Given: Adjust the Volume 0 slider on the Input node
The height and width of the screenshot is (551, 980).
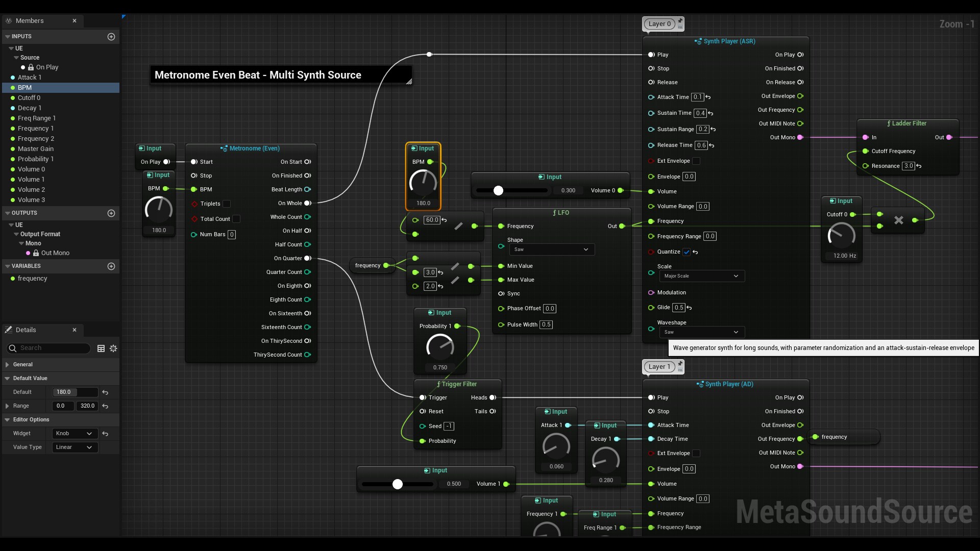Looking at the screenshot, I should (x=498, y=190).
